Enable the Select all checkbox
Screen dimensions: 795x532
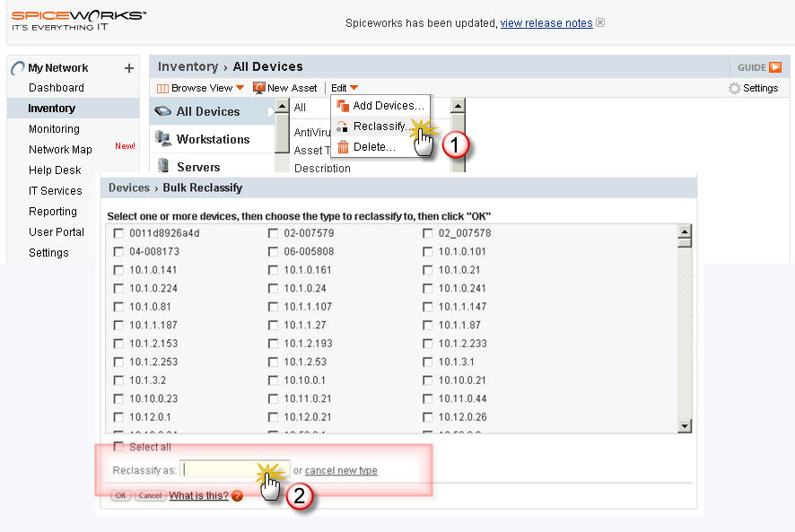[x=117, y=446]
